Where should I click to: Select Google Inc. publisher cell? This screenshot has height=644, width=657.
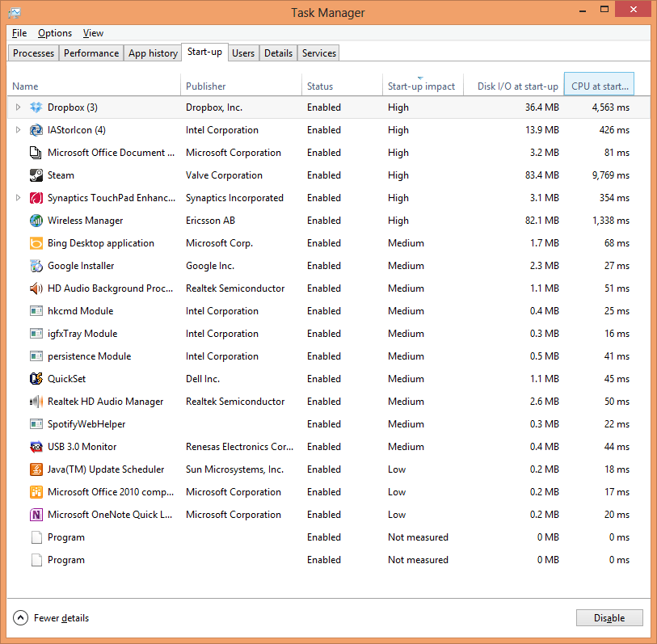tap(210, 266)
